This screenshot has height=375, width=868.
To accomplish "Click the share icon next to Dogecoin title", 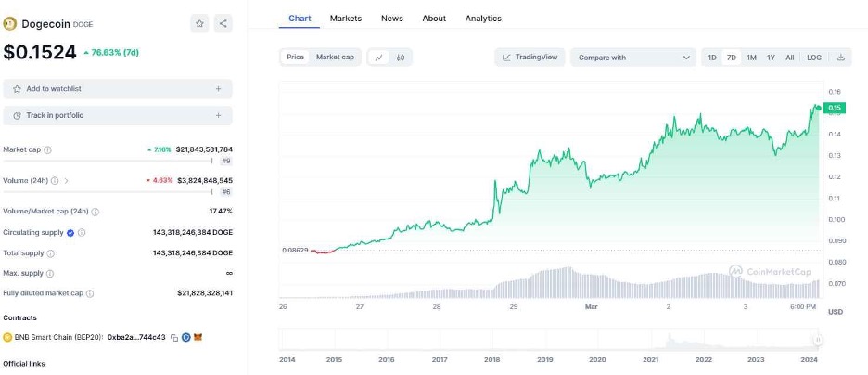I will pos(223,24).
